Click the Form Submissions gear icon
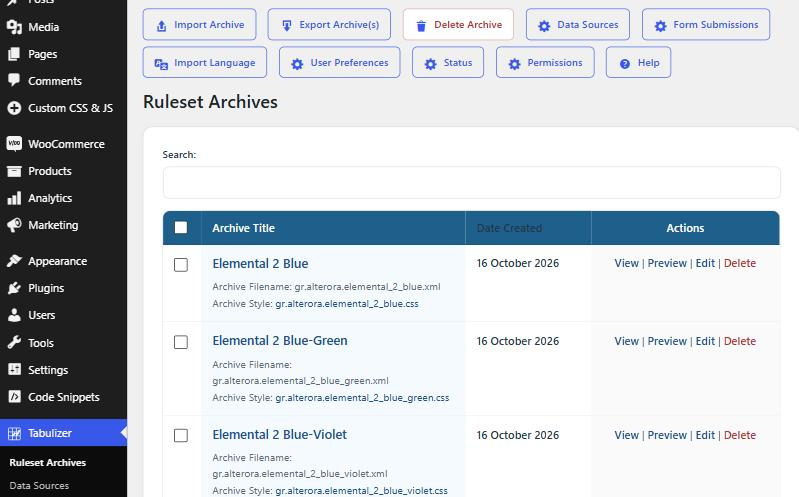This screenshot has width=799, height=497. coord(660,26)
